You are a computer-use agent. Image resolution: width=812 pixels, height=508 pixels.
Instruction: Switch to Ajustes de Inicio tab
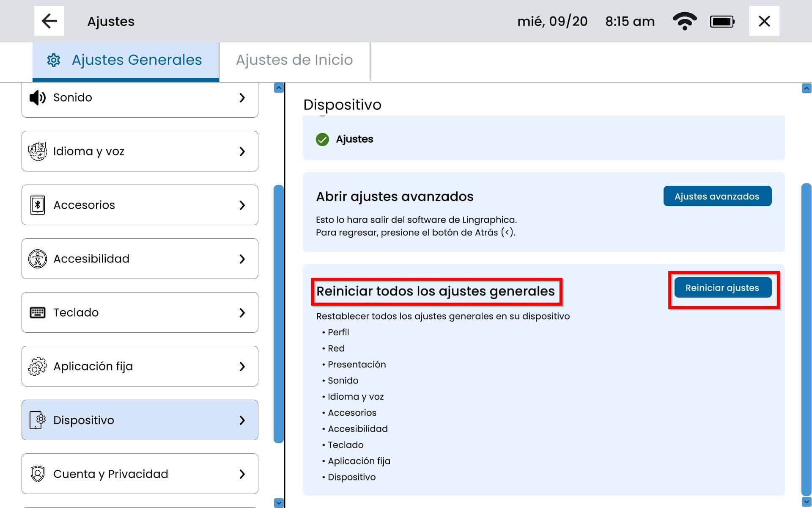coord(294,60)
